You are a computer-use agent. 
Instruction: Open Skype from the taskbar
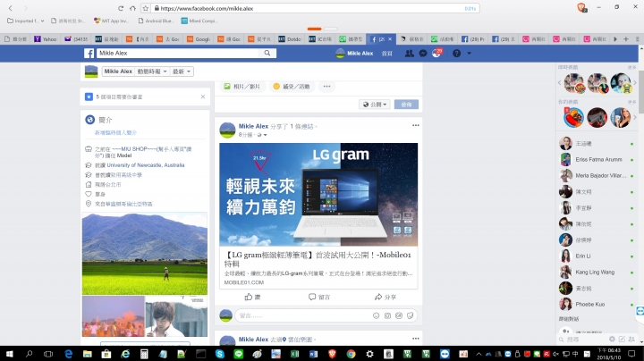tap(220, 354)
